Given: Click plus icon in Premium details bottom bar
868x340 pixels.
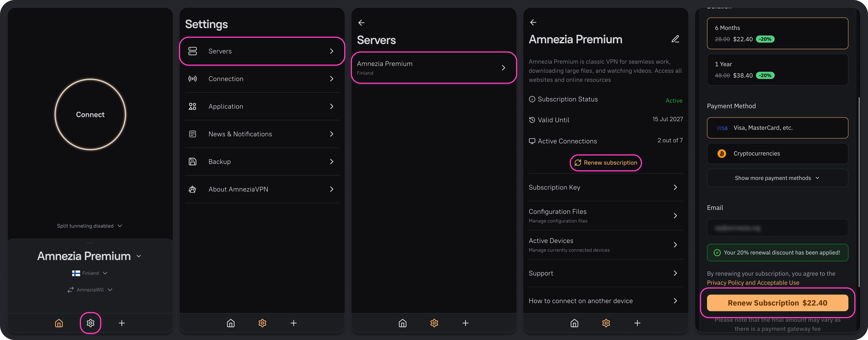Looking at the screenshot, I should [x=638, y=323].
